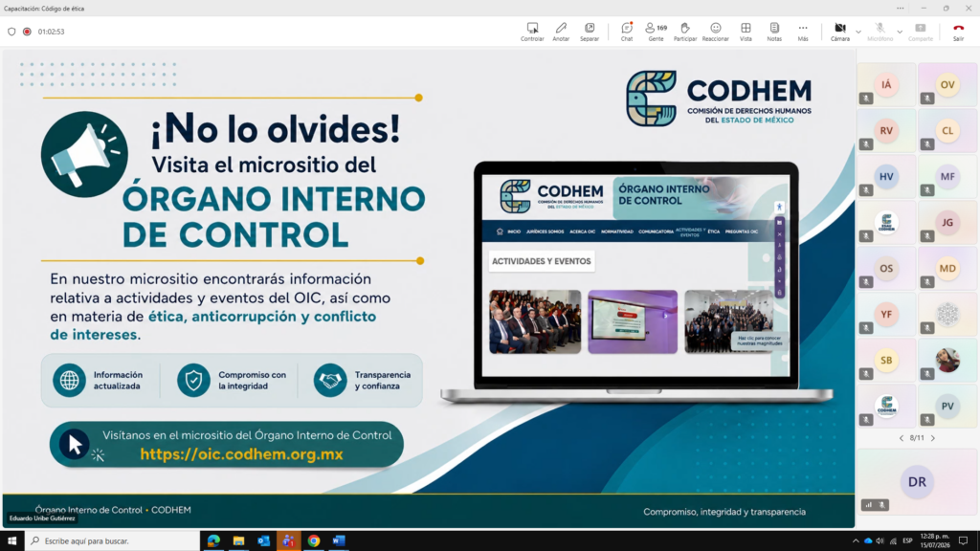Click the presenter name Eduardo Uribe Gutiérrez
This screenshot has width=980, height=551.
42,518
